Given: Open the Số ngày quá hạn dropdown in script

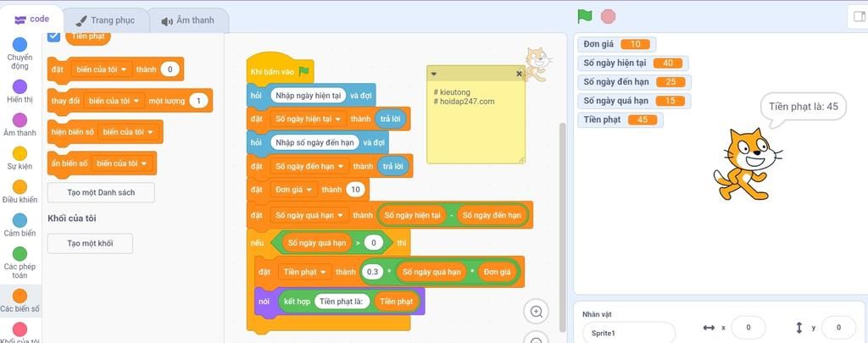Looking at the screenshot, I should tap(309, 215).
